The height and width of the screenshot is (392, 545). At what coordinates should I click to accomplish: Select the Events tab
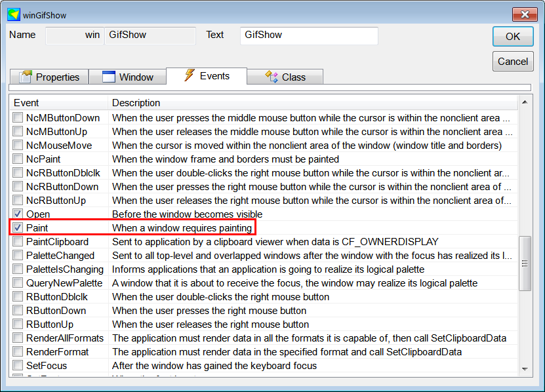pos(207,76)
